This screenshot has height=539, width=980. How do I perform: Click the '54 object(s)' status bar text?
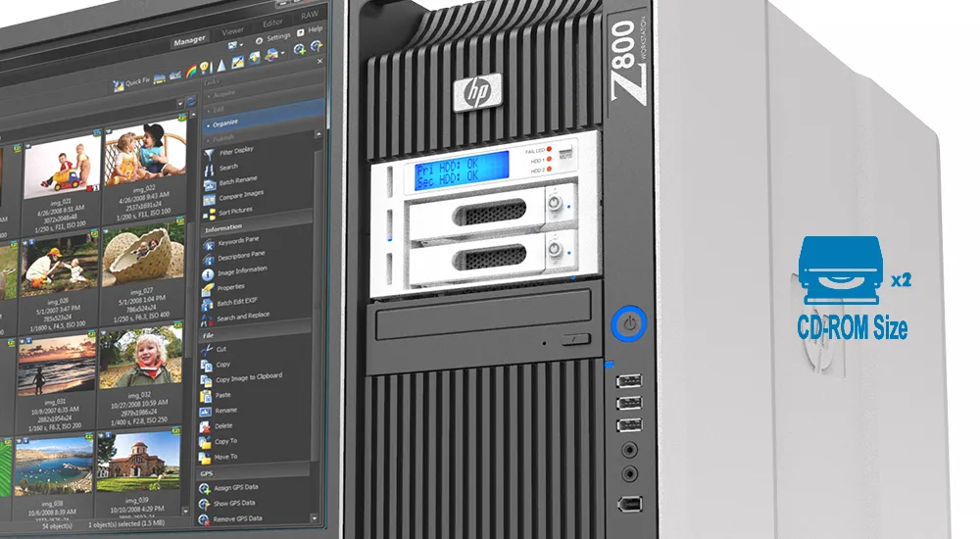coord(57,526)
